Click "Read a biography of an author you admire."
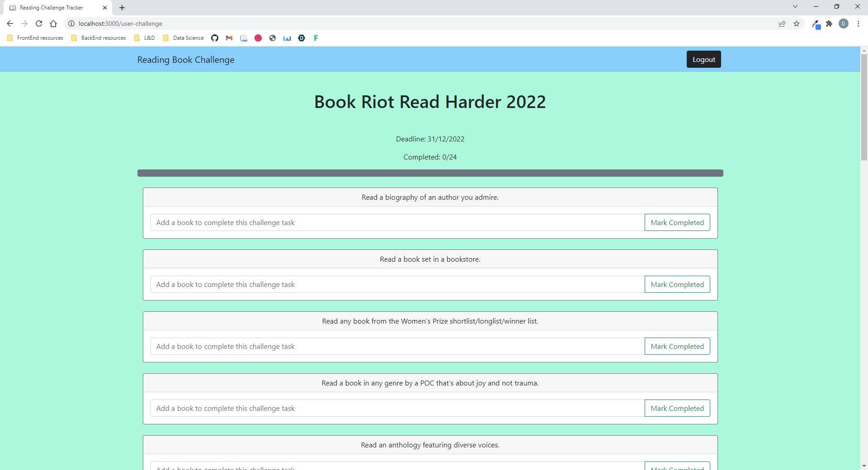868x470 pixels. [x=430, y=197]
